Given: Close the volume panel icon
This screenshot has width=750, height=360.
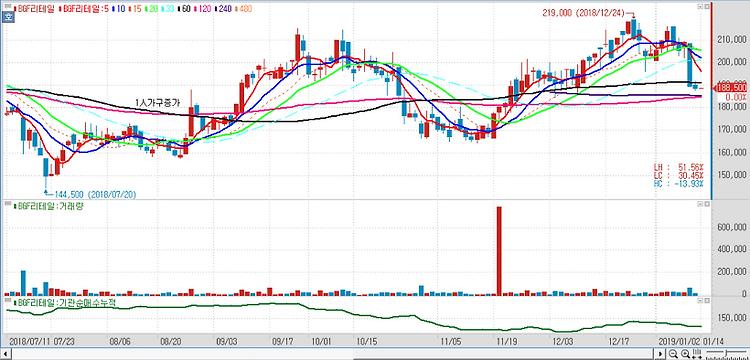Looking at the screenshot, I should [x=707, y=204].
